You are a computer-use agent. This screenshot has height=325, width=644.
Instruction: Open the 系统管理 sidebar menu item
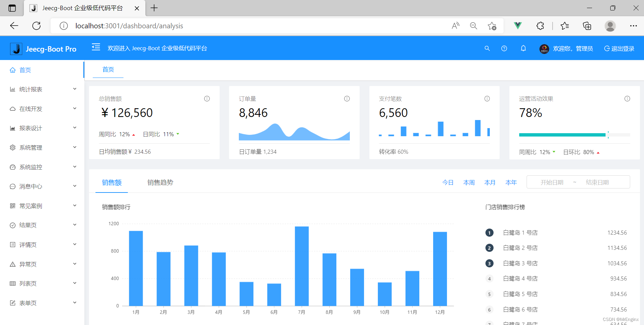tap(42, 148)
